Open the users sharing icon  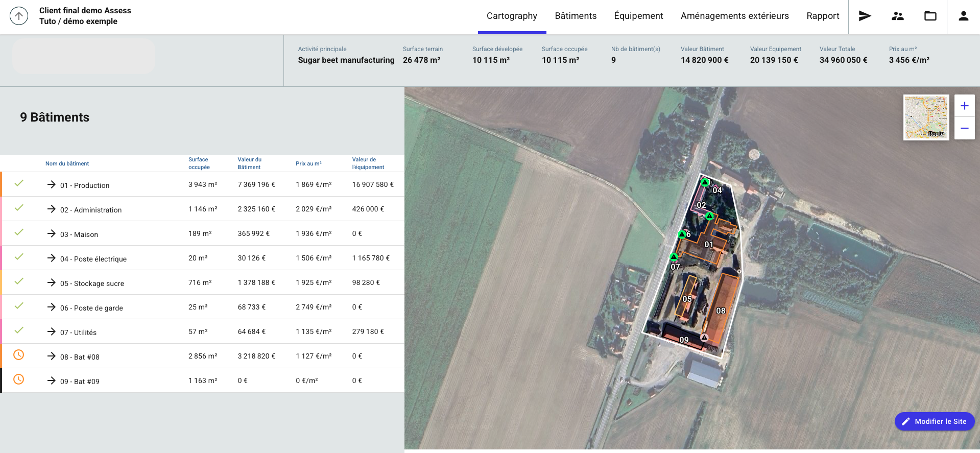(x=897, y=16)
